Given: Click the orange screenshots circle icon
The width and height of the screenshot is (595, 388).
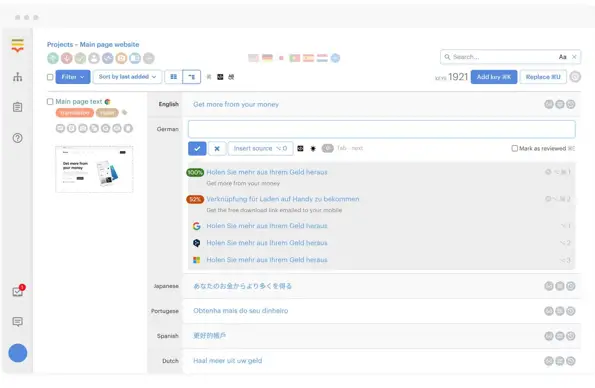Looking at the screenshot, I should tap(121, 58).
